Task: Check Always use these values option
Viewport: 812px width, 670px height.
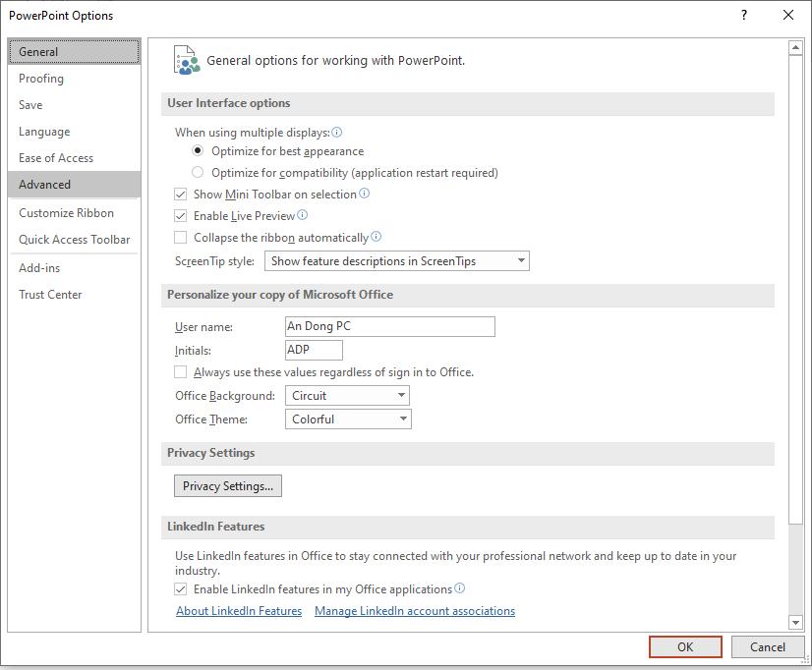Action: coord(181,372)
